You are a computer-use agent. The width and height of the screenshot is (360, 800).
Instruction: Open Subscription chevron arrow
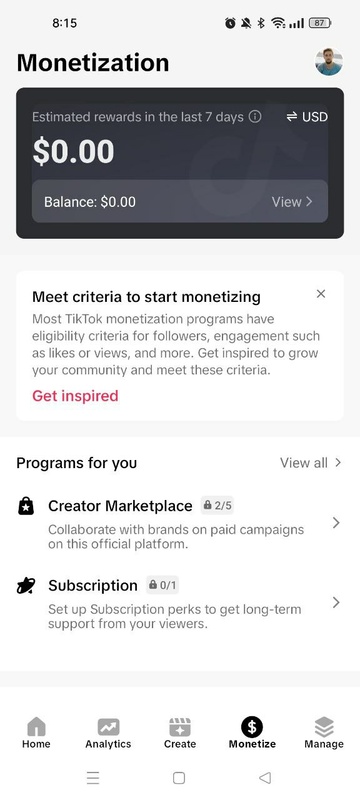pos(336,603)
